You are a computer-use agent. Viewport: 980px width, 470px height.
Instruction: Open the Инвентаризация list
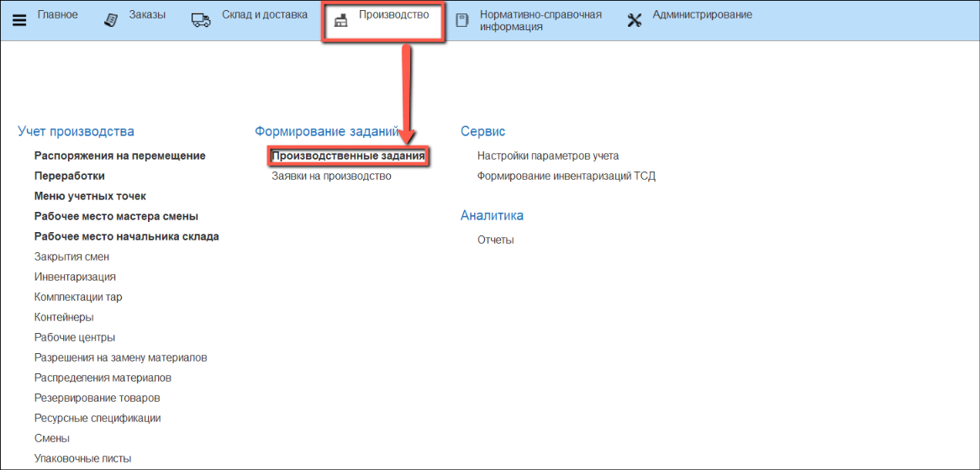75,277
